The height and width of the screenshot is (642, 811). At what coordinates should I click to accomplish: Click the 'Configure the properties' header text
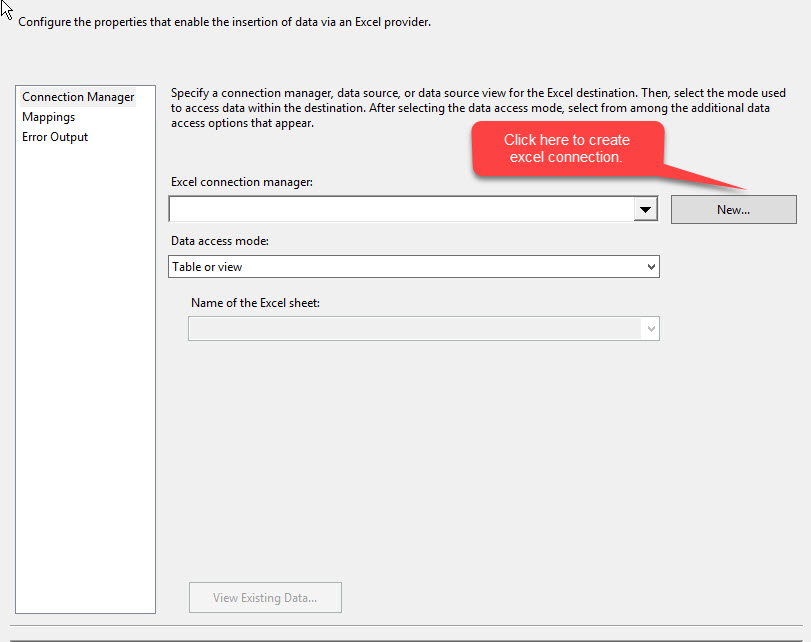pyautogui.click(x=224, y=22)
